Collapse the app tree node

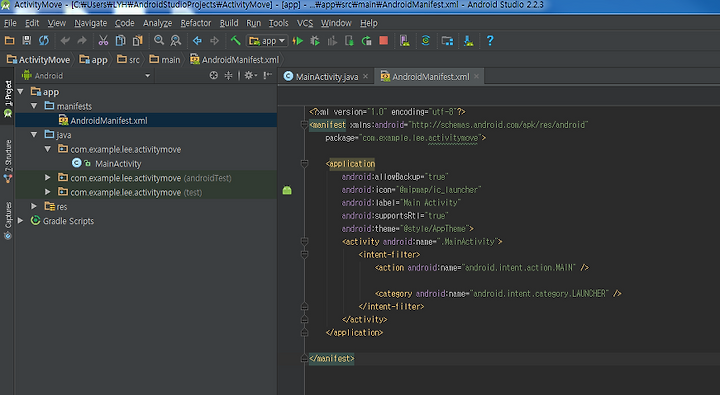click(20, 92)
